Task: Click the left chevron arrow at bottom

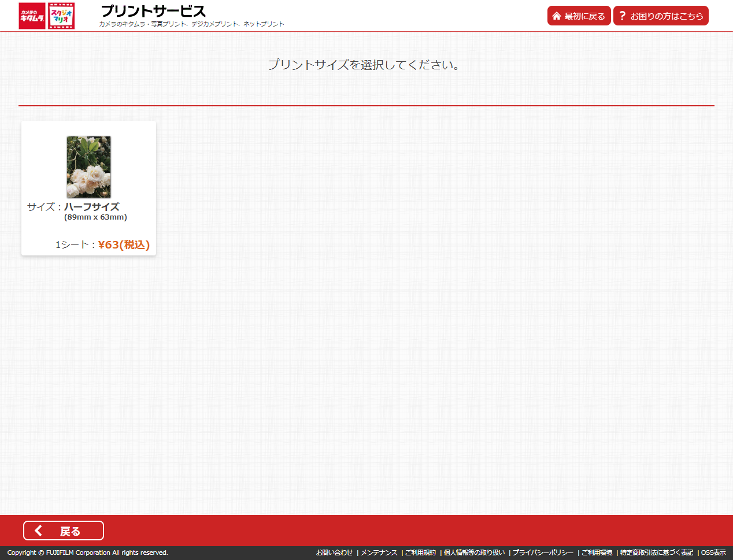Action: tap(38, 531)
